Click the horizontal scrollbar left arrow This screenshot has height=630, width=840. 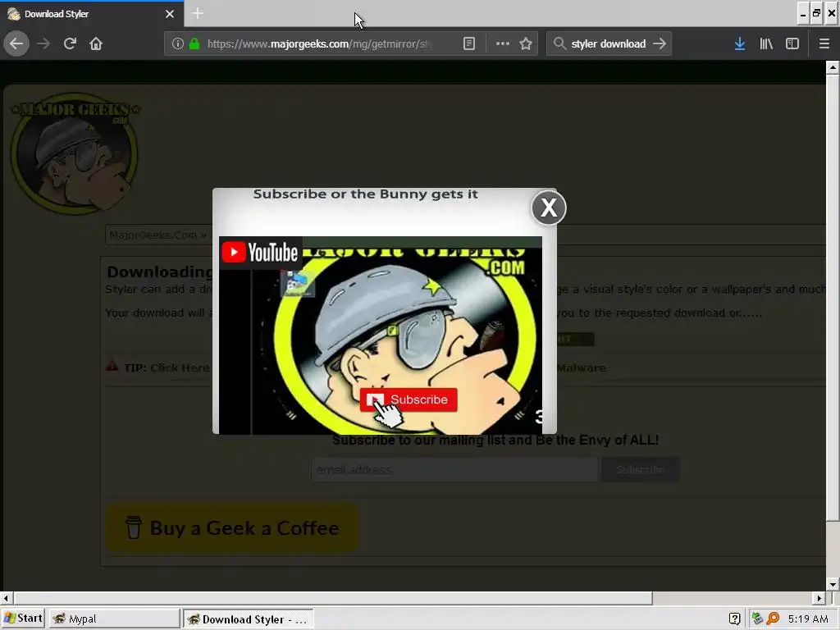pos(6,598)
